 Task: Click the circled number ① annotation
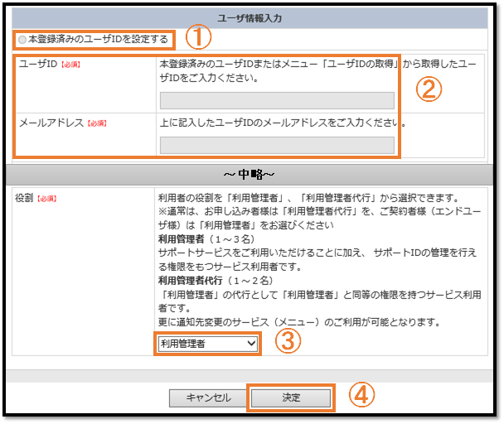[x=198, y=37]
